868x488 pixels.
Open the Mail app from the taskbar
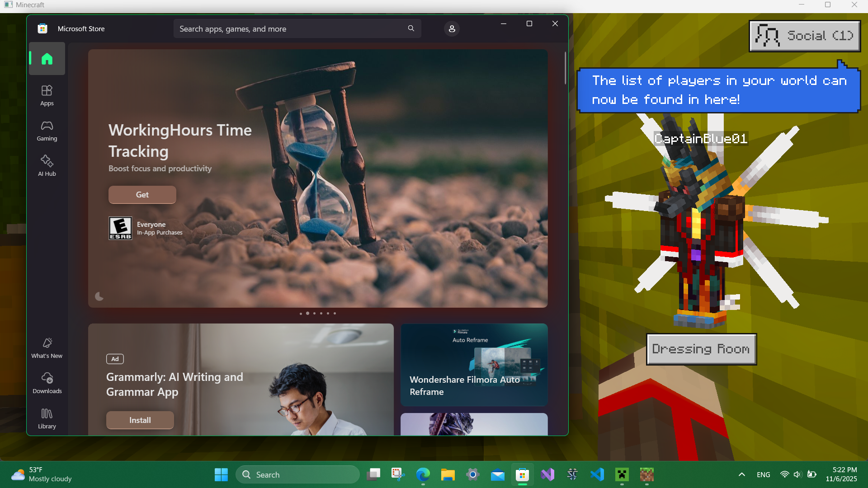tap(498, 475)
